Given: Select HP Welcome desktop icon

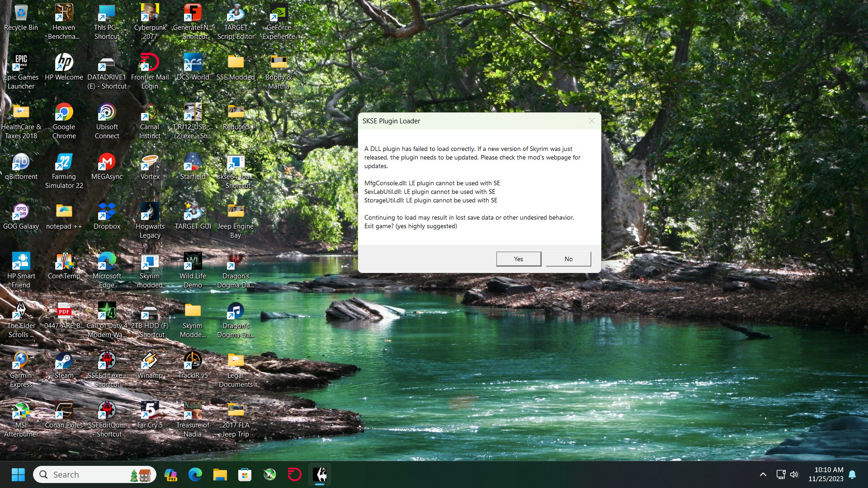Looking at the screenshot, I should (64, 67).
